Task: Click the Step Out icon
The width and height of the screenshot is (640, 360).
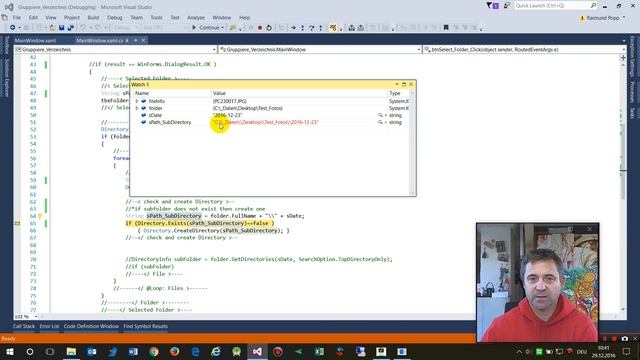Action: (x=320, y=28)
